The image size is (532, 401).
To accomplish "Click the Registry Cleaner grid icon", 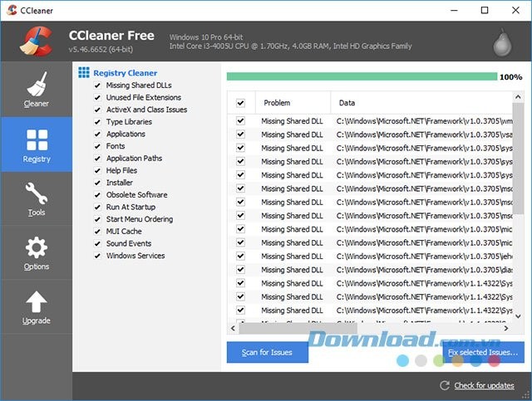I will click(x=84, y=72).
